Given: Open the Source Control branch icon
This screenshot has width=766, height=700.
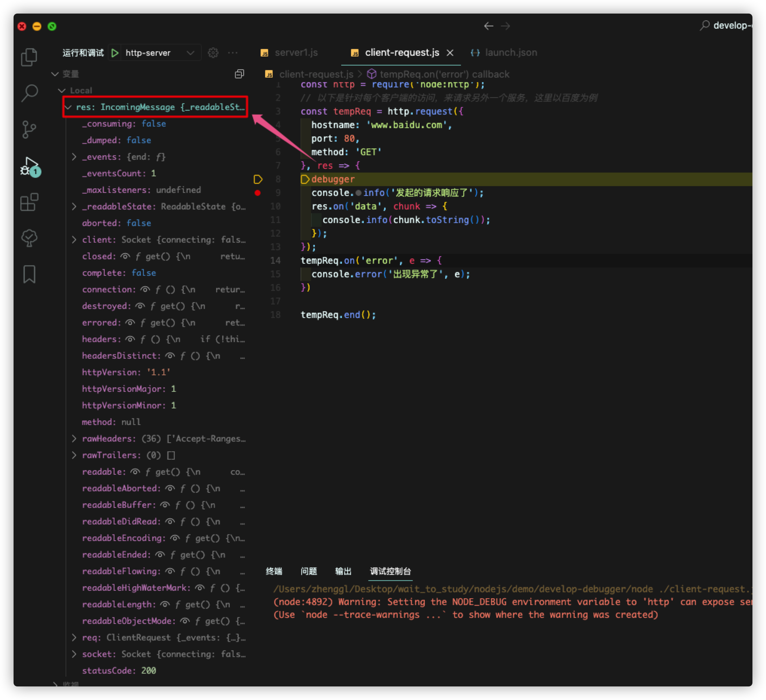Looking at the screenshot, I should click(x=29, y=129).
